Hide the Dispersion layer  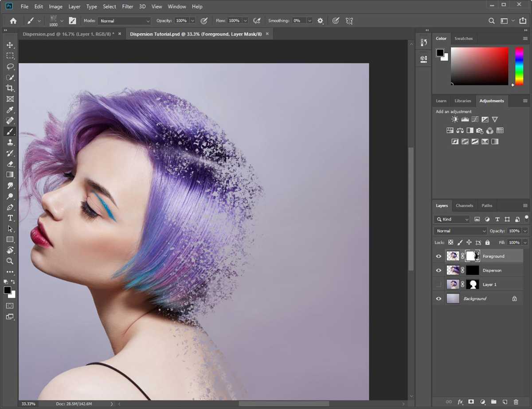click(438, 270)
